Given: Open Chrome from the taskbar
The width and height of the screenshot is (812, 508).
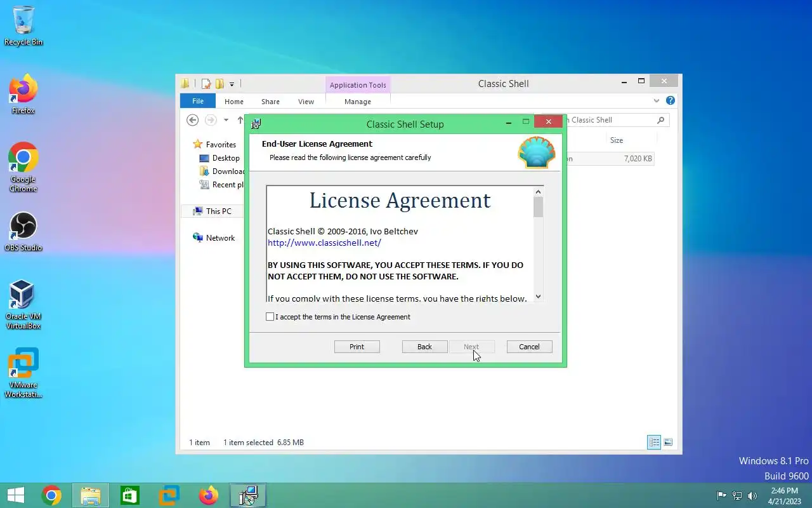Looking at the screenshot, I should point(51,495).
